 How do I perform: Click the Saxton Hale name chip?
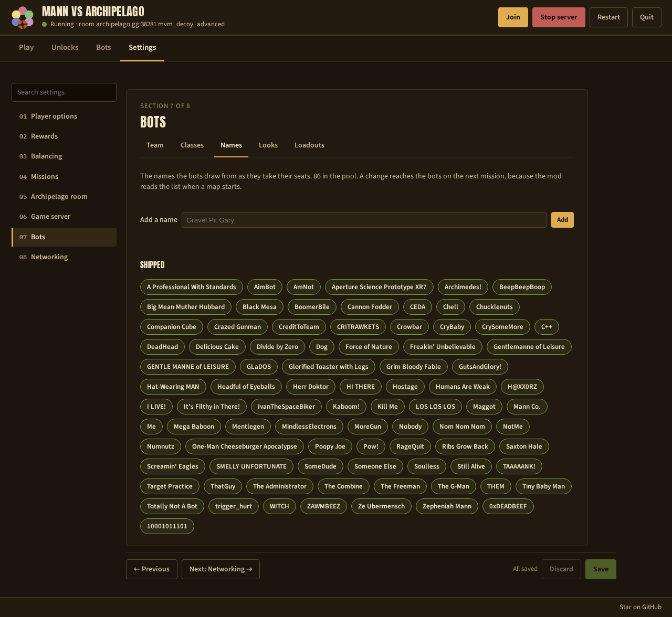pyautogui.click(x=524, y=446)
